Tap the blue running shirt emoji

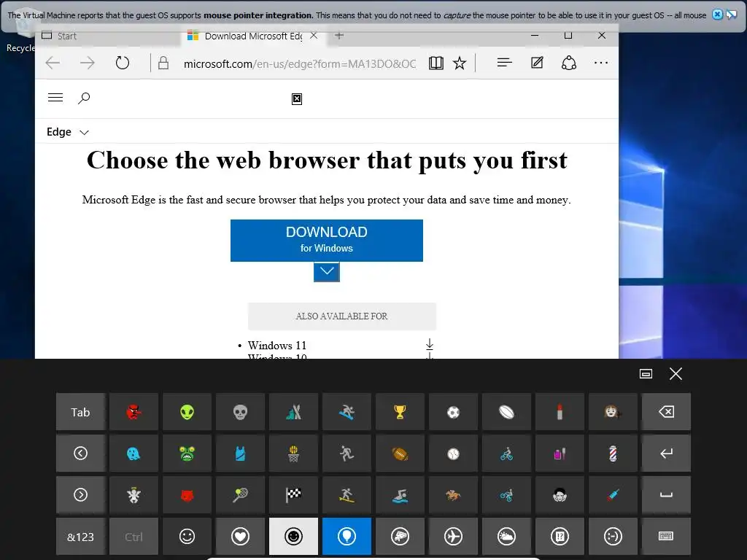(240, 454)
